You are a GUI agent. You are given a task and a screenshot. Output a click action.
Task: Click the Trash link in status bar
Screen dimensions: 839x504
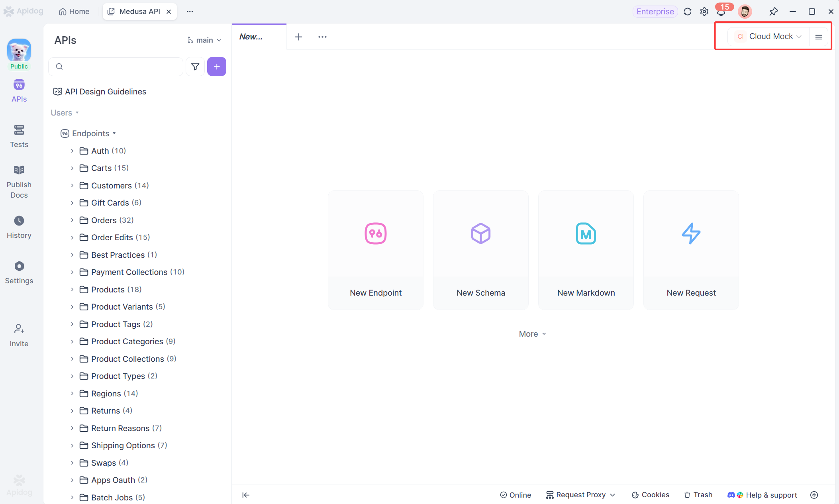tap(698, 495)
